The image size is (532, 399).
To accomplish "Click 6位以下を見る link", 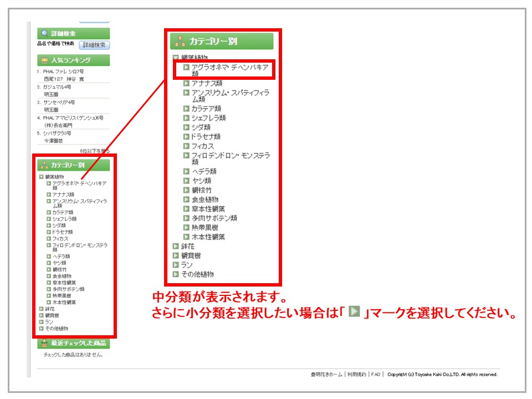I will click(x=94, y=151).
